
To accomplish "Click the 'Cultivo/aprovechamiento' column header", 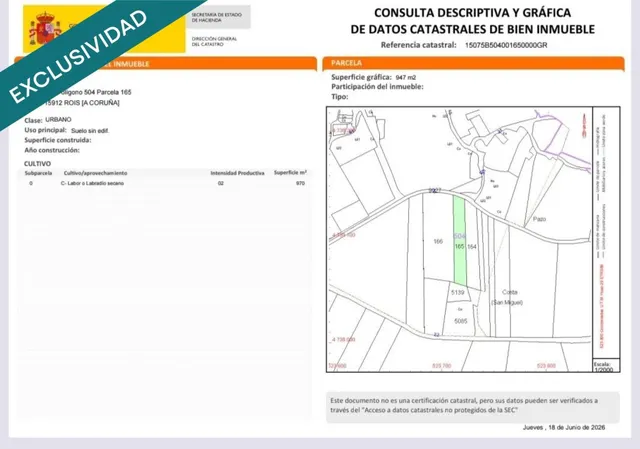I will click(x=95, y=173).
